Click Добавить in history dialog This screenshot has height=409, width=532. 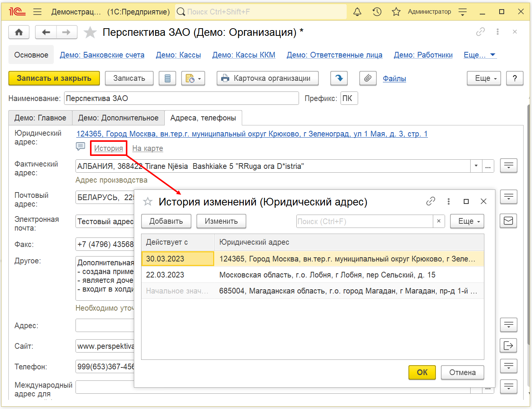point(166,221)
